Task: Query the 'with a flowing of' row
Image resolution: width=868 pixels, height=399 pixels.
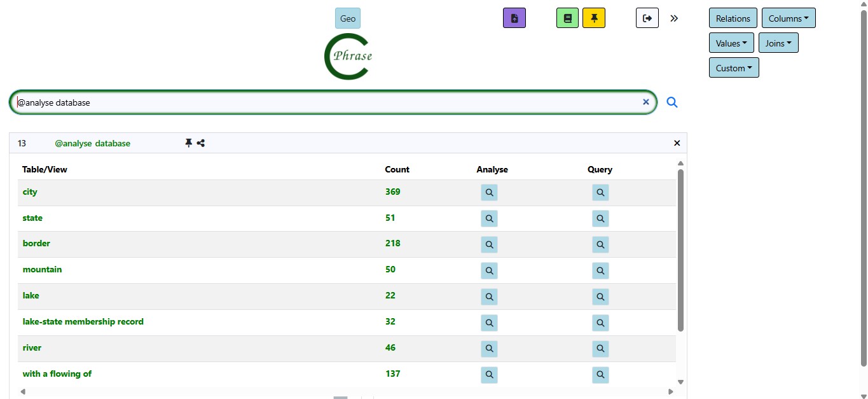Action: coord(600,375)
